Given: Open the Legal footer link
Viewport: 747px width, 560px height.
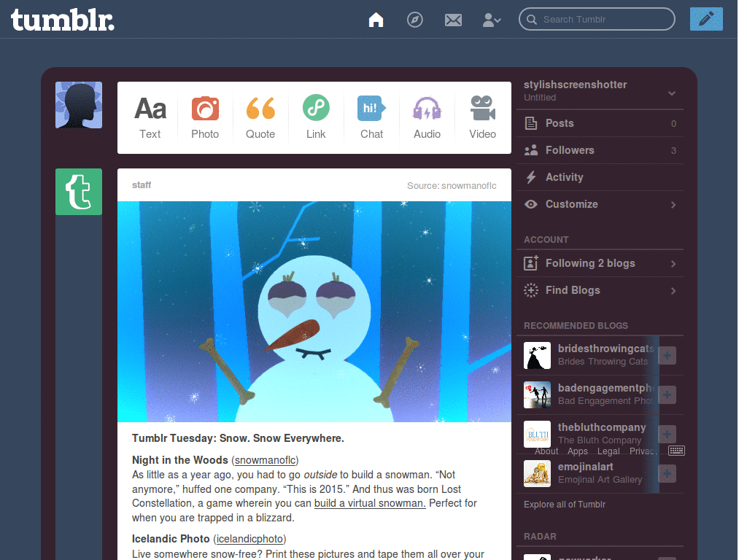Looking at the screenshot, I should click(x=608, y=451).
